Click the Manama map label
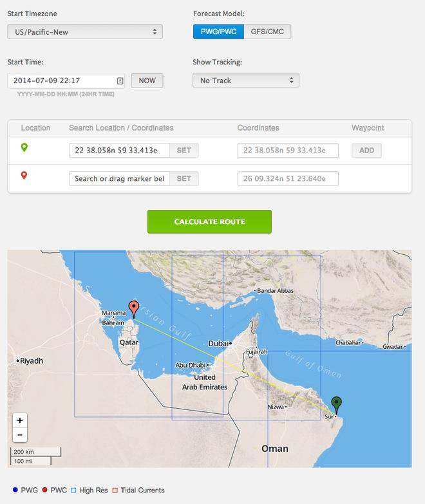 (x=114, y=313)
